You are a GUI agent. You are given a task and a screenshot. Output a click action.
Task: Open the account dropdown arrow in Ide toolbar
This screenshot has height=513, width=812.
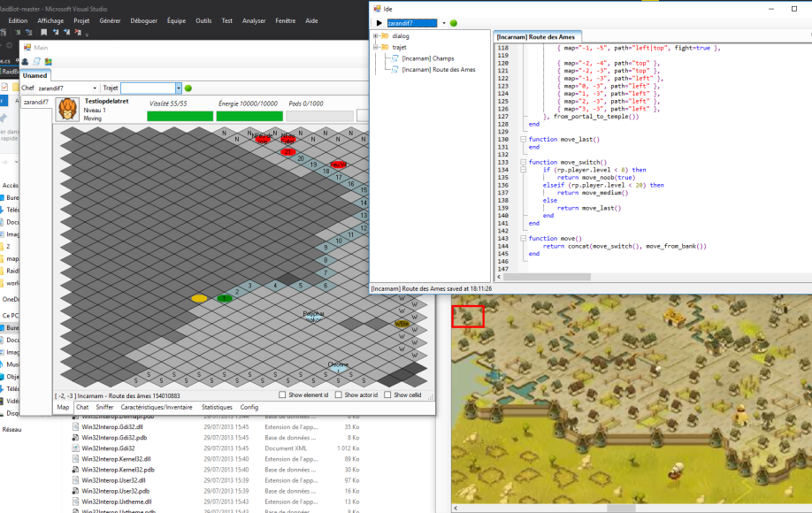(x=444, y=23)
